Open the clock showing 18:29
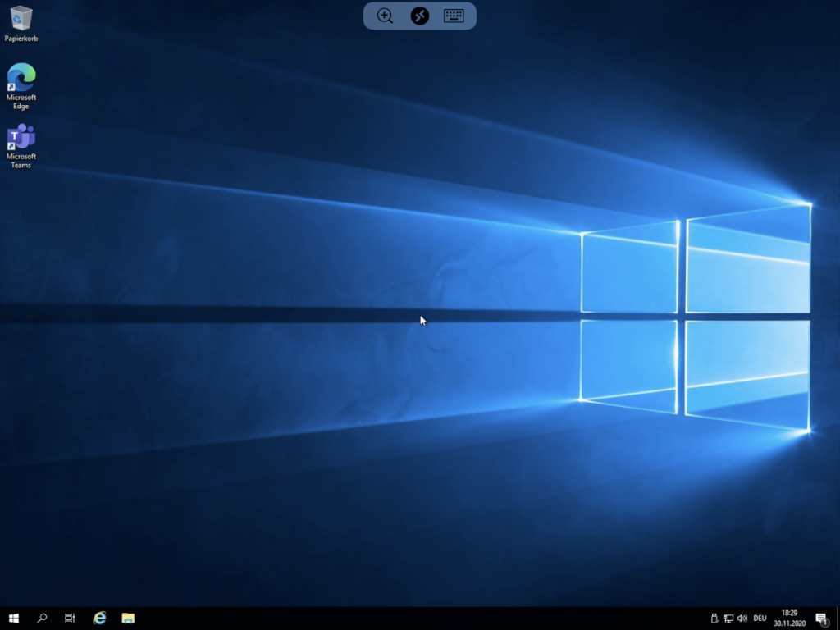 (789, 618)
